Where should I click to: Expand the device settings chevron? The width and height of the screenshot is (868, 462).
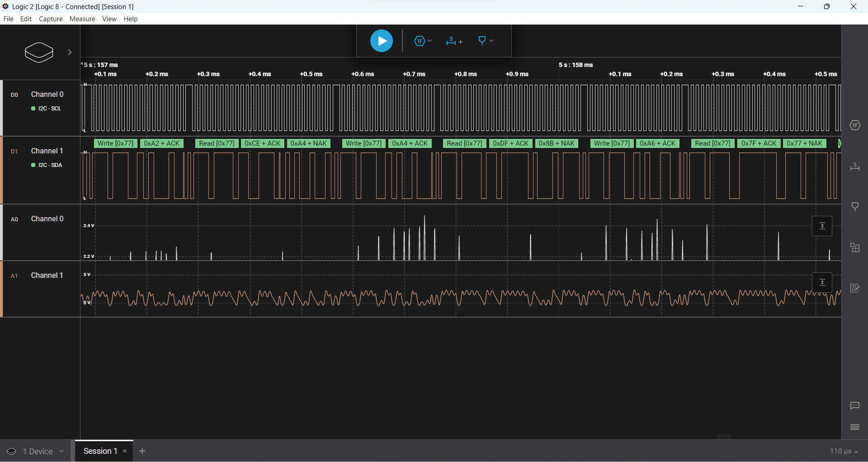click(x=70, y=52)
